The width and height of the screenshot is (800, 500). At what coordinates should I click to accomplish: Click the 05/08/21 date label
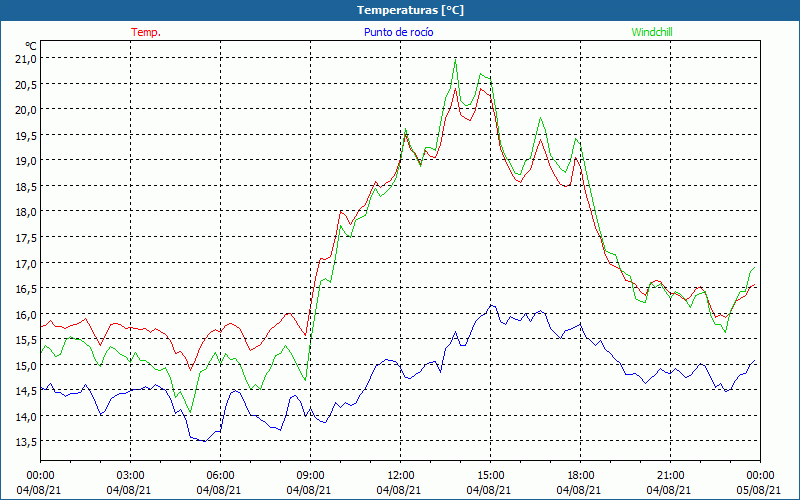coord(759,490)
